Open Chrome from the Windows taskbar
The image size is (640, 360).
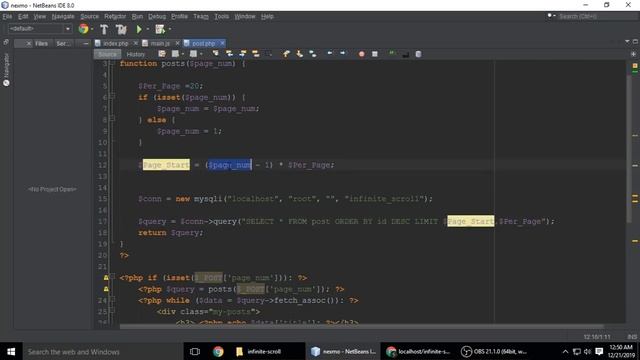(x=218, y=351)
